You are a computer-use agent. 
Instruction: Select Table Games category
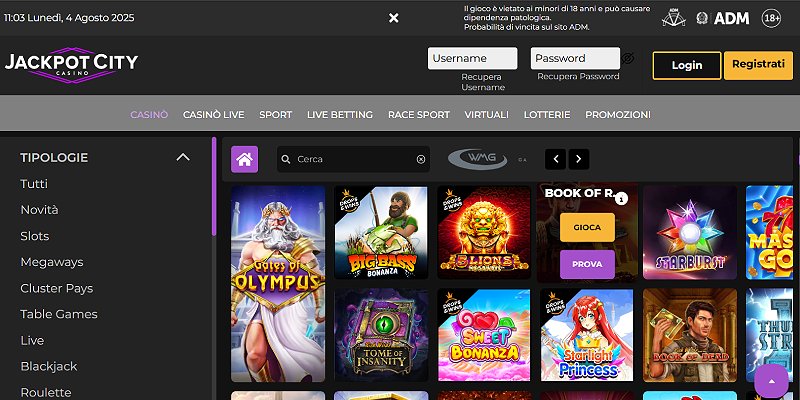[x=59, y=314]
